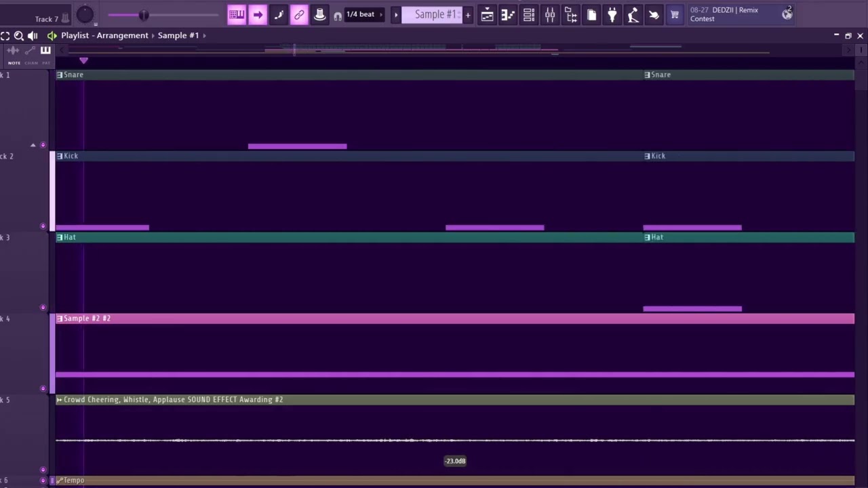
Task: Click the globe online news icon
Action: coord(787,14)
